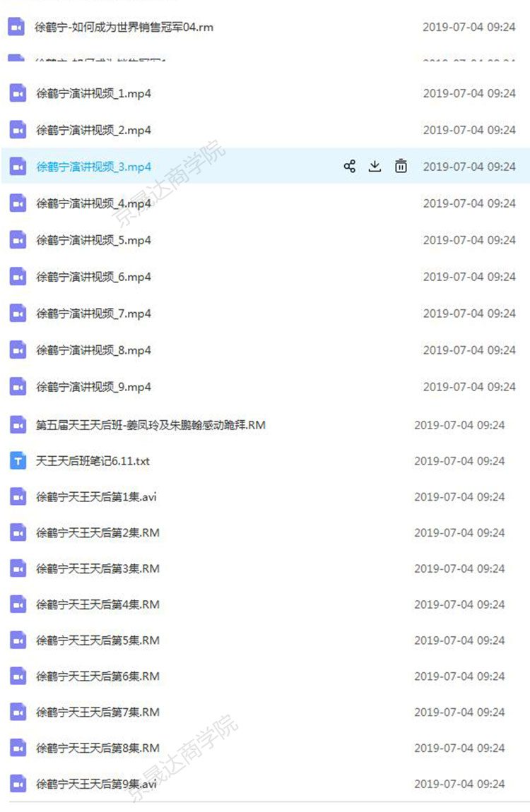
Task: Click the video icon beside 徐鹤宁天王天后第5集.RM
Action: pos(18,640)
